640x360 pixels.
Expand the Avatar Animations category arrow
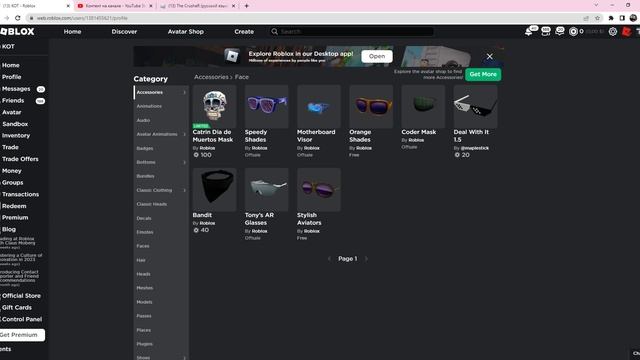(184, 134)
